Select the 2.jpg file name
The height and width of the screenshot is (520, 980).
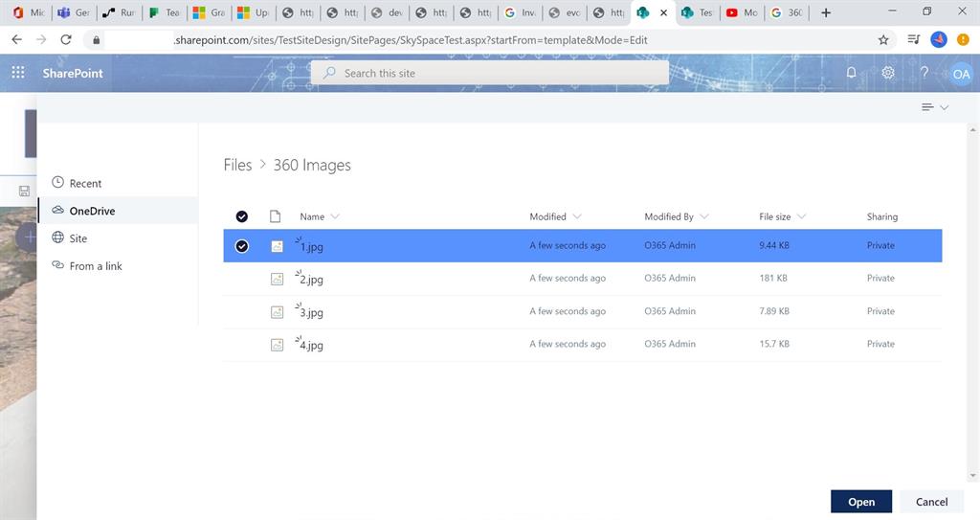coord(311,279)
